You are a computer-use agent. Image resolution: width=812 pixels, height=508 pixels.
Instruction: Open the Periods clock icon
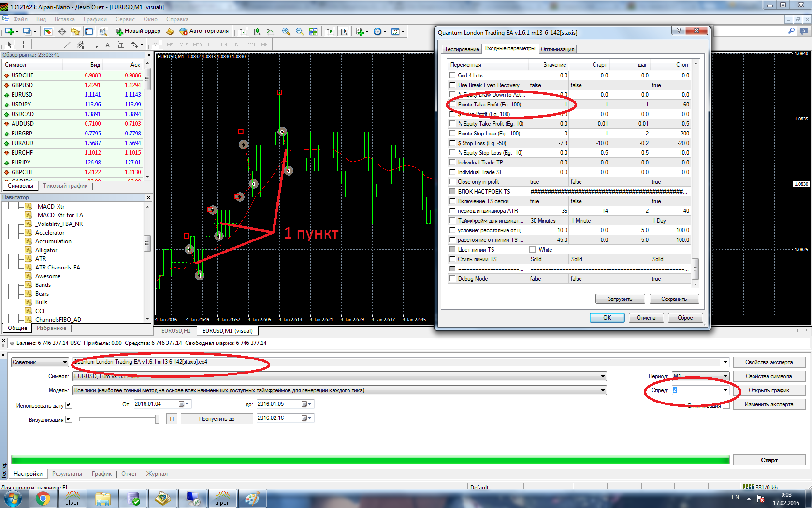coord(378,31)
